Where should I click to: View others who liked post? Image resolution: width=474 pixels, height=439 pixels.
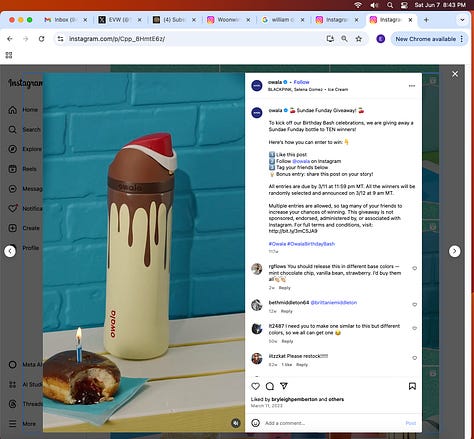[336, 399]
